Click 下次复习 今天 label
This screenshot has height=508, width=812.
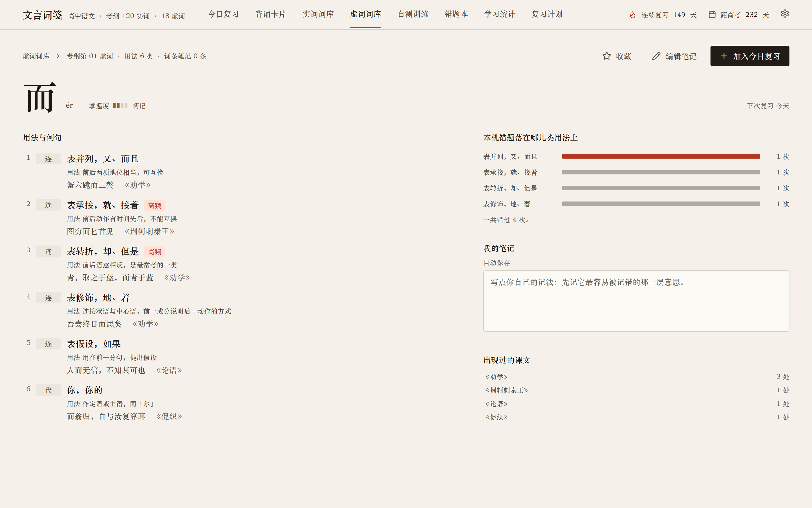[x=768, y=106]
